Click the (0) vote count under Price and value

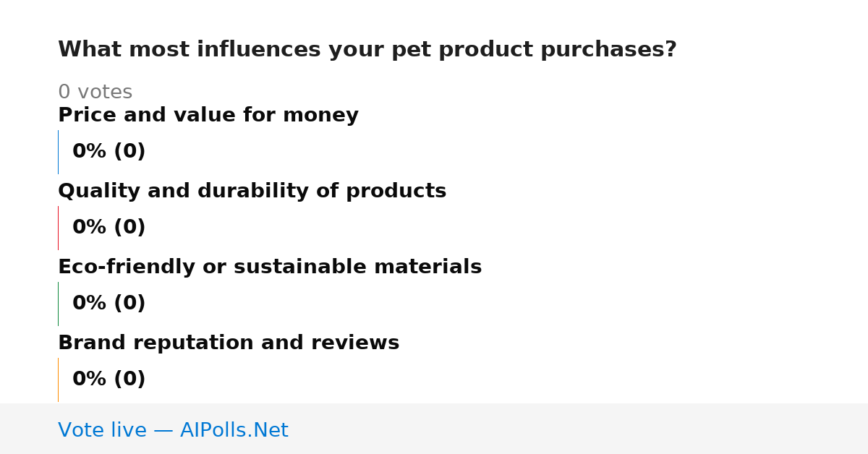tap(129, 152)
